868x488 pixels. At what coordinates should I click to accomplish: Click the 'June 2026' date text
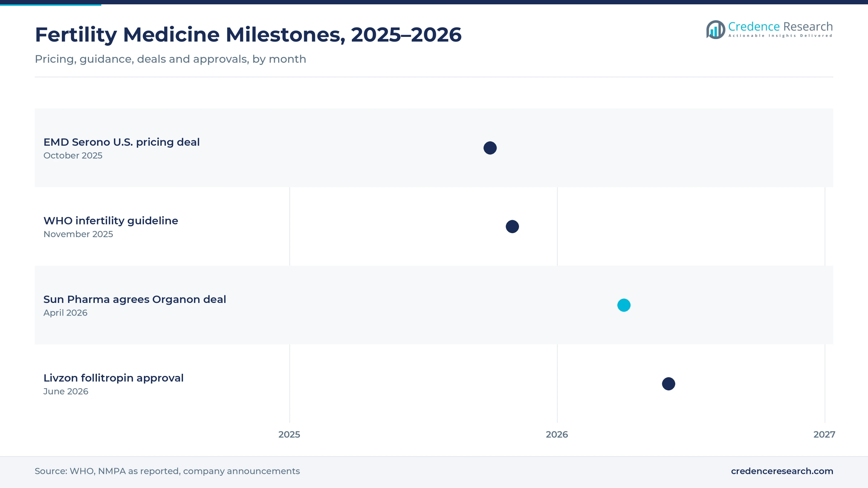pos(66,391)
